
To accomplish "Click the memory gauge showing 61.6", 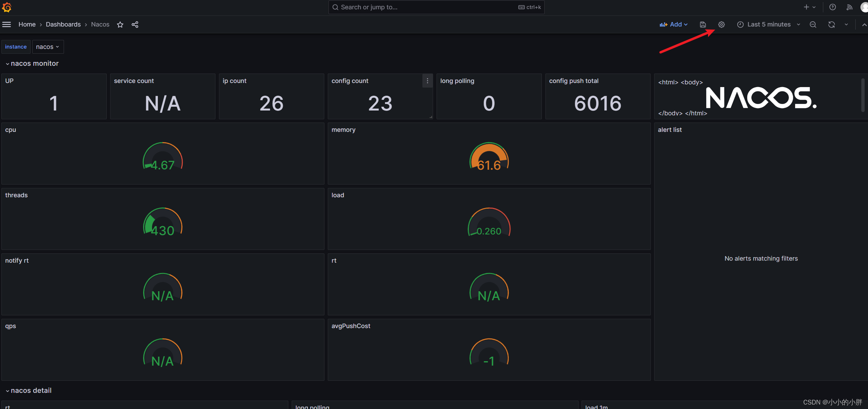I will coord(489,157).
